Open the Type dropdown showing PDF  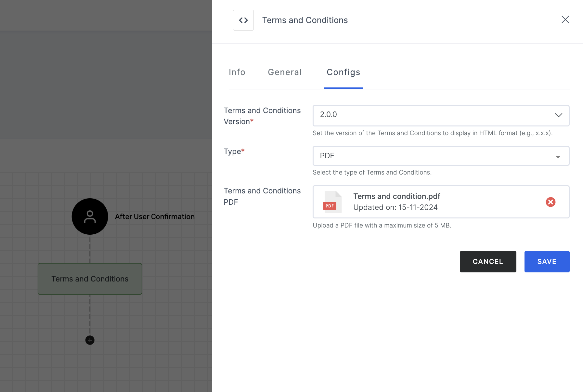[441, 156]
